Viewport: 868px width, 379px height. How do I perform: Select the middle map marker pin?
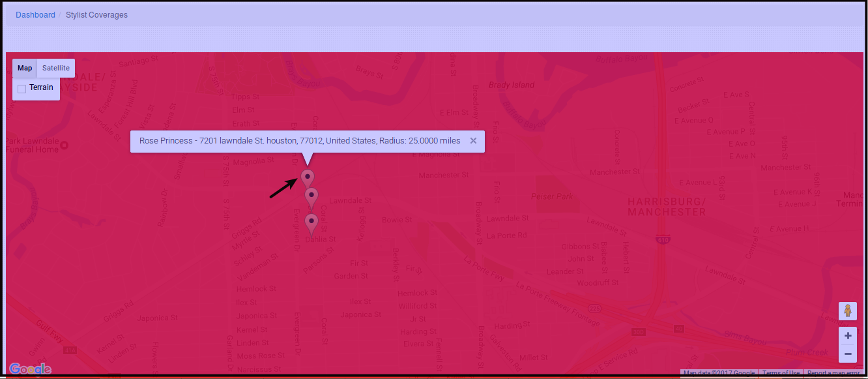(311, 198)
